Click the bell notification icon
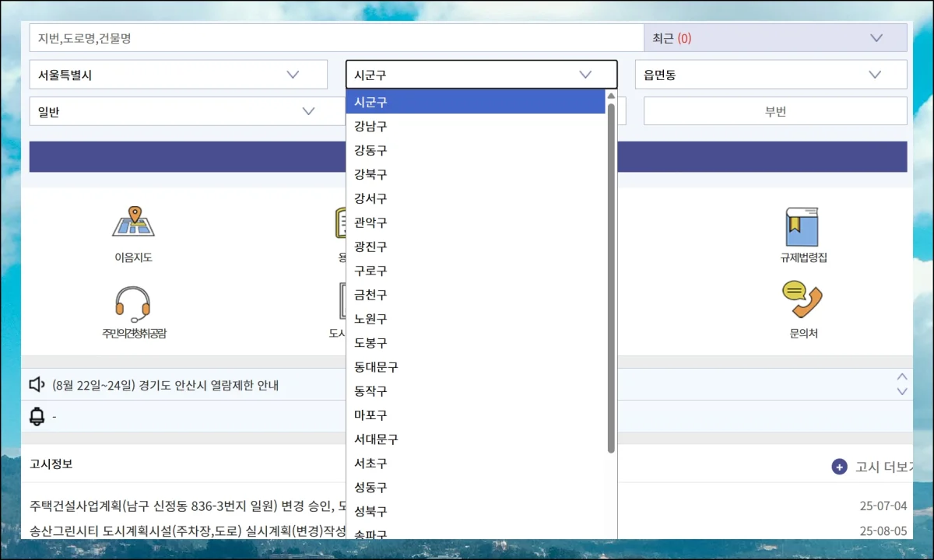The image size is (934, 560). tap(37, 417)
